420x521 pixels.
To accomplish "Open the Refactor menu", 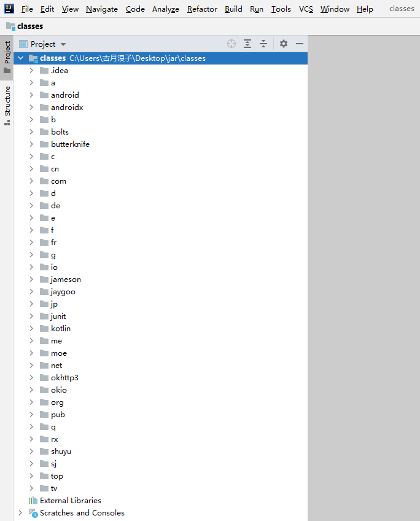I will pos(202,9).
